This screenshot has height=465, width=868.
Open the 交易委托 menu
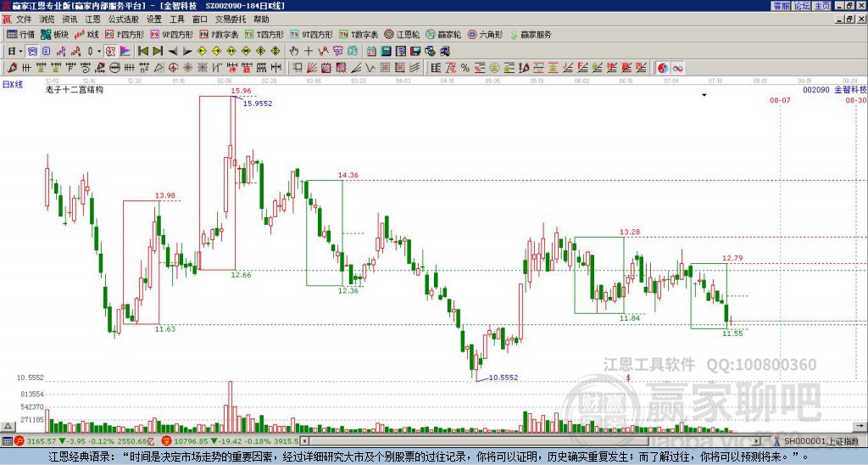(x=231, y=20)
